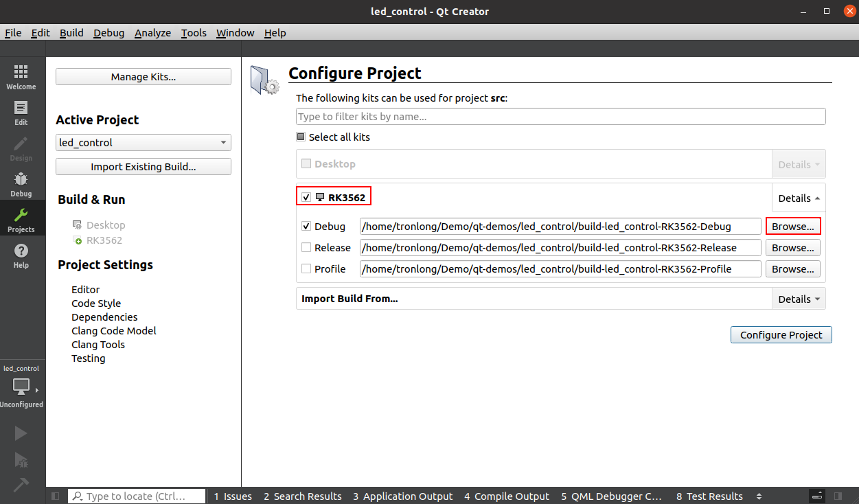Open the Analyze menu
Image resolution: width=859 pixels, height=504 pixels.
152,33
